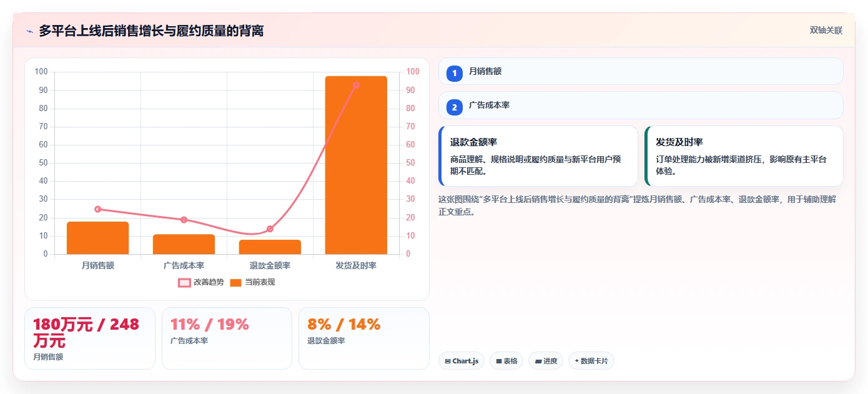
Task: Select the numbered item 2 广告成本率
Action: coord(641,105)
